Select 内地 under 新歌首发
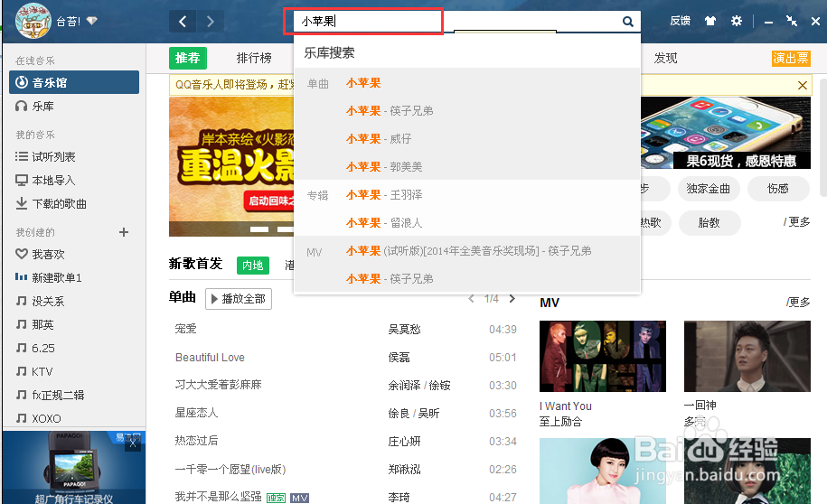 [x=253, y=266]
